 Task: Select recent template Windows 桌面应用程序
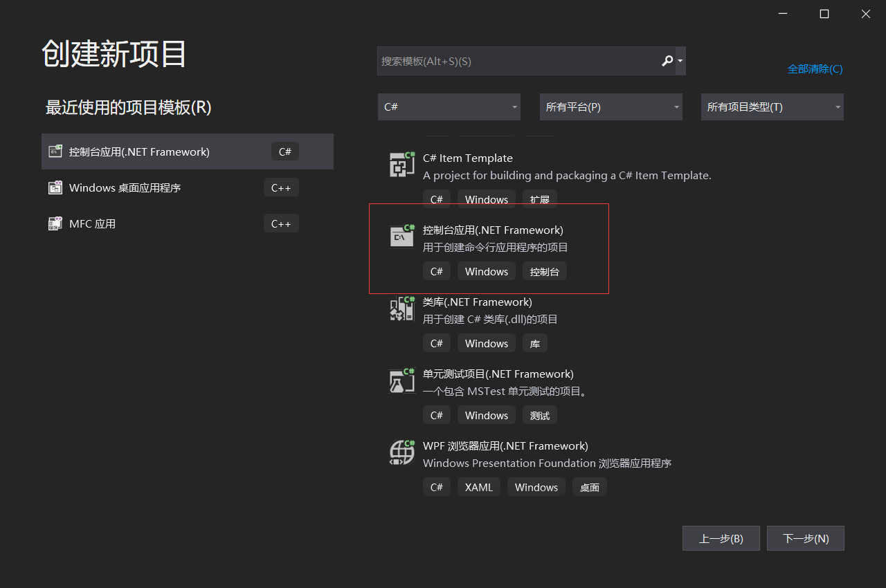(x=188, y=187)
